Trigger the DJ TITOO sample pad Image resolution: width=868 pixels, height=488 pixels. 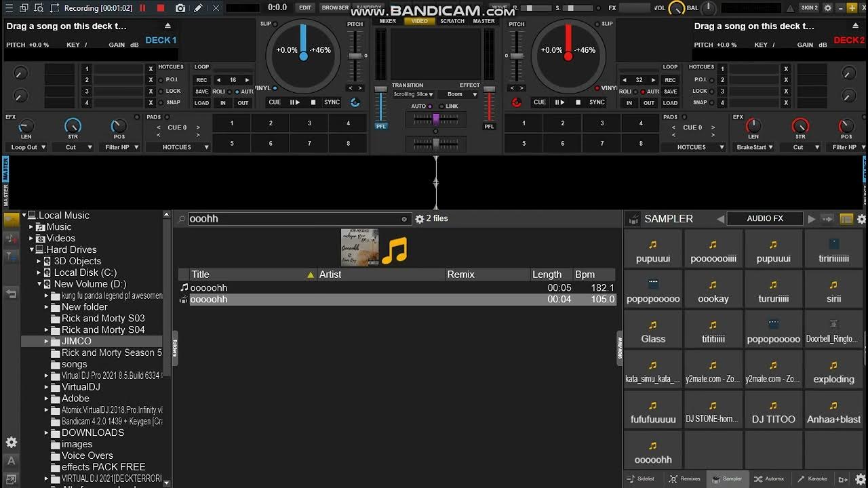pyautogui.click(x=773, y=411)
